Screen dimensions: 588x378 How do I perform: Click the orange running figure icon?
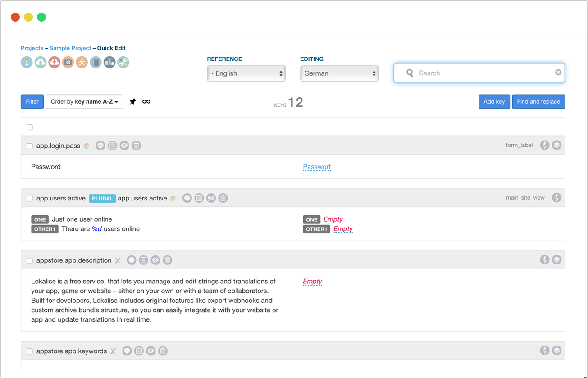[x=82, y=62]
